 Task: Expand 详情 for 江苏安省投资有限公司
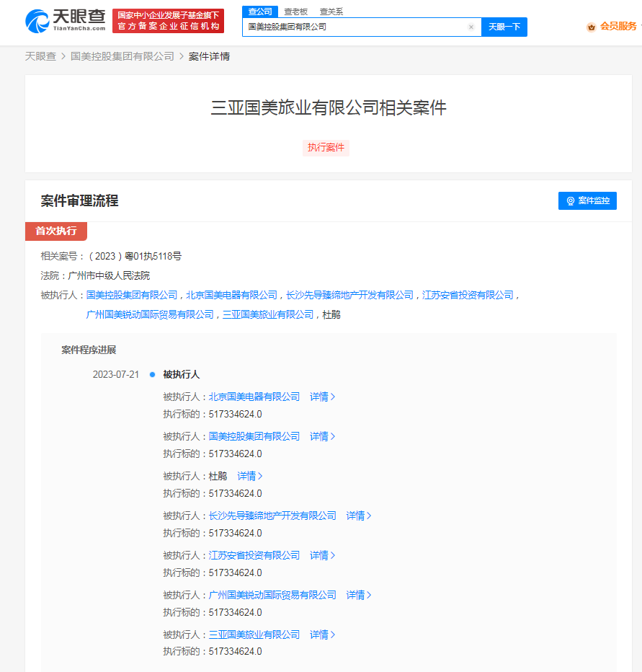pyautogui.click(x=322, y=555)
